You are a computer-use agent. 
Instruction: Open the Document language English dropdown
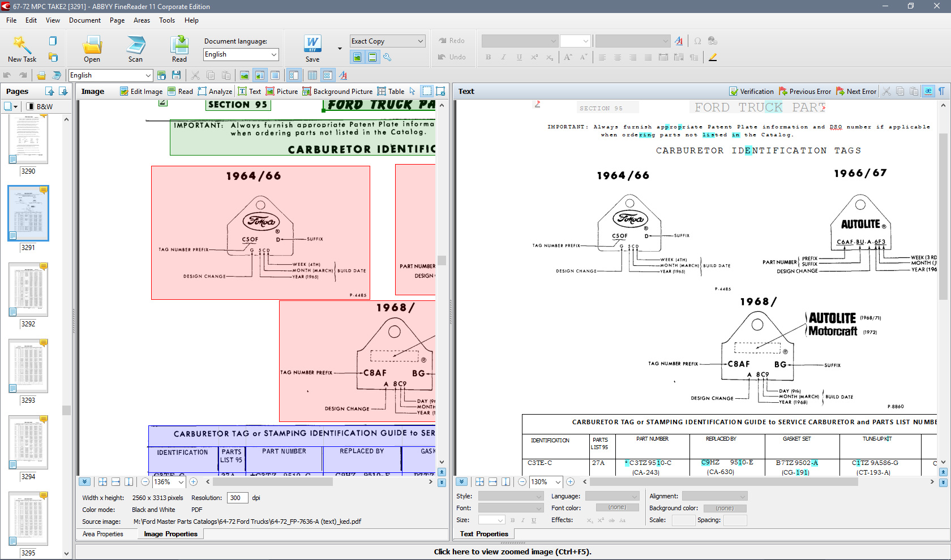click(241, 54)
